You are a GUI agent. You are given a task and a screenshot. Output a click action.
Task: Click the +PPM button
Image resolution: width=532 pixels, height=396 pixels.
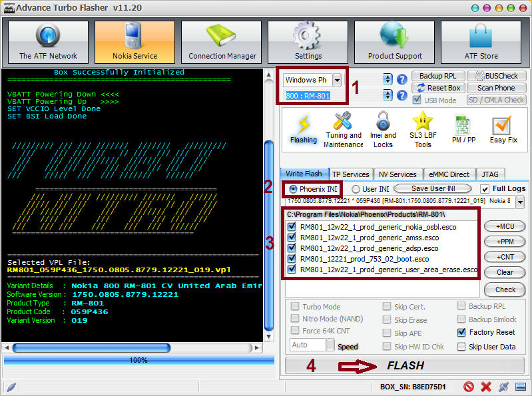pos(505,242)
